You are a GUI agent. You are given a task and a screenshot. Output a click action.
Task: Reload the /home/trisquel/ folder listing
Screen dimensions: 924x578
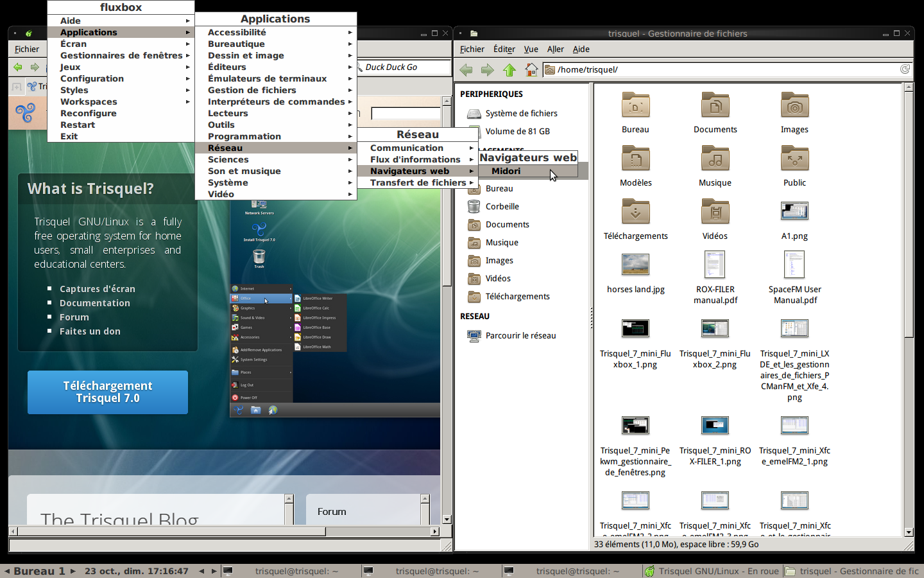(905, 69)
